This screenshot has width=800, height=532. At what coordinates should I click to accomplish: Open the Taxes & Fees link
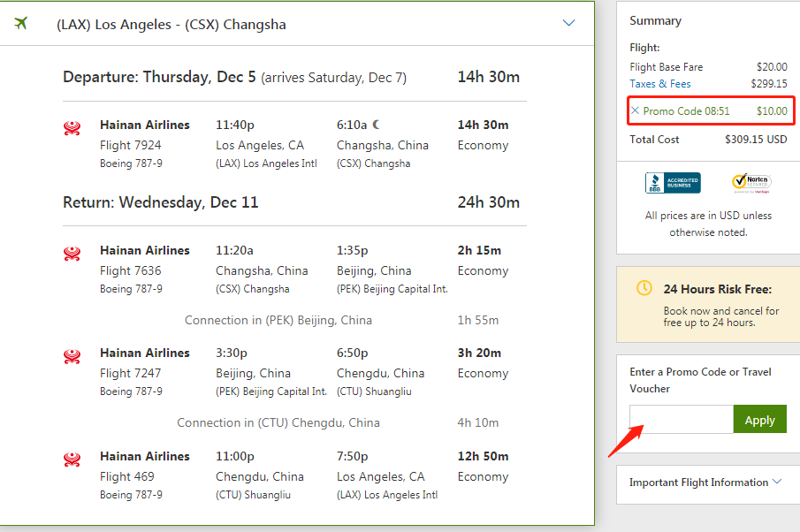659,84
